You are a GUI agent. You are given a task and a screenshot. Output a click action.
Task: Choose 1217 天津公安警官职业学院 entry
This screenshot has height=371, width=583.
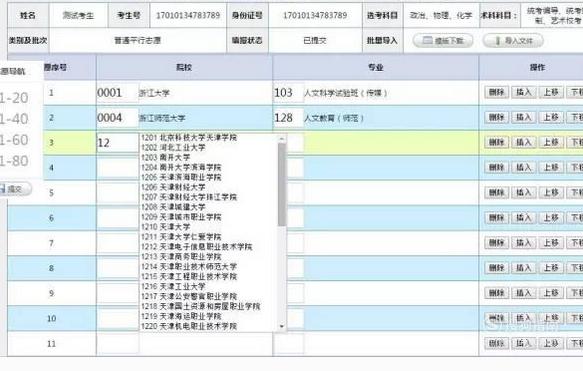[x=189, y=297]
